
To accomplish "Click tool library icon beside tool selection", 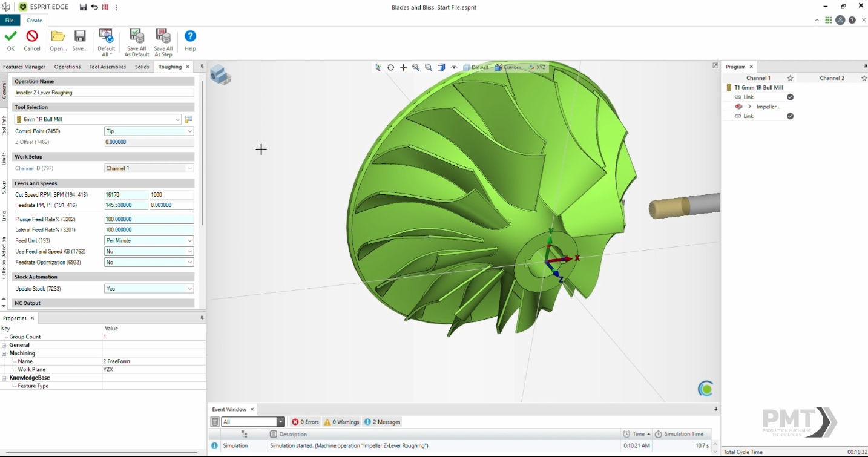I will (x=189, y=119).
